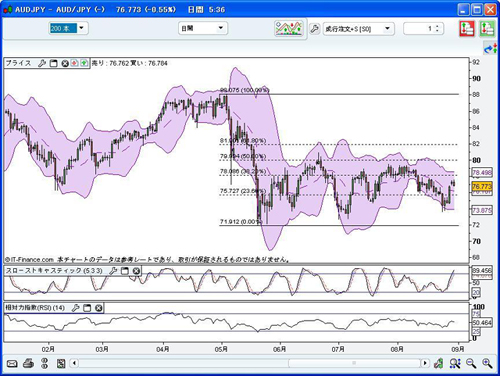Click wrench icon next to order type
This screenshot has width=500, height=376.
click(314, 29)
